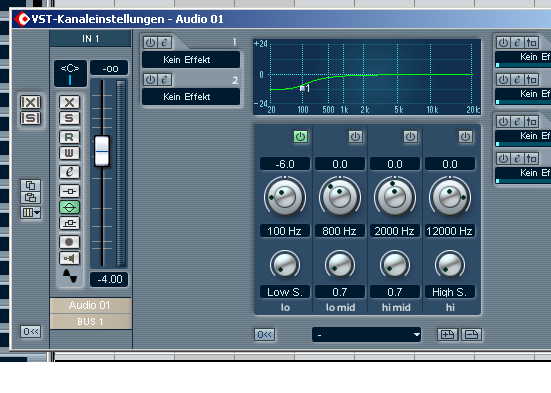Enable the hi band power toggle

(x=465, y=136)
